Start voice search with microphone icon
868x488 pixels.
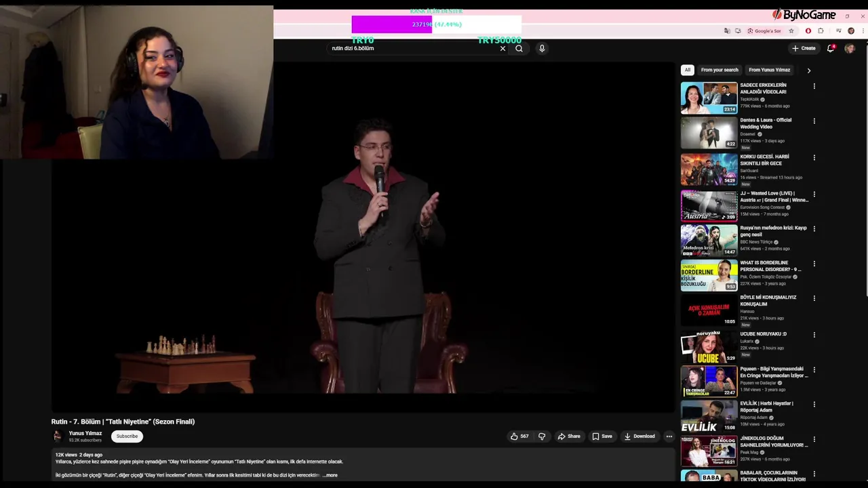point(542,48)
